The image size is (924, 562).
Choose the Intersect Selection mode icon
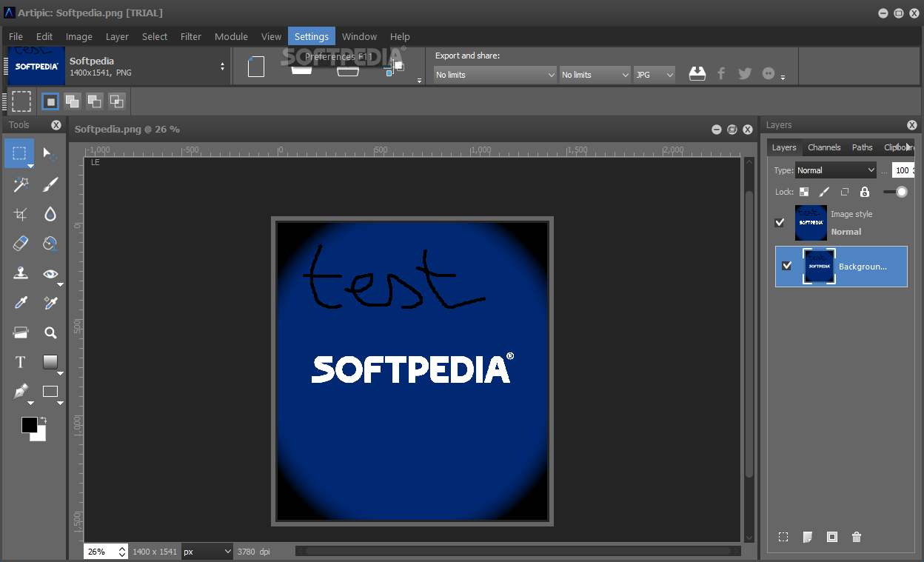pyautogui.click(x=116, y=101)
